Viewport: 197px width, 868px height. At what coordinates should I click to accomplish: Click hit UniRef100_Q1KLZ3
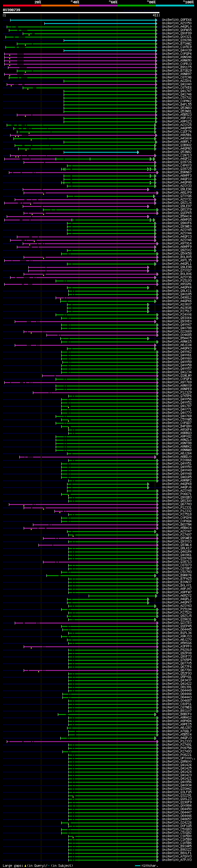tap(177, 799)
